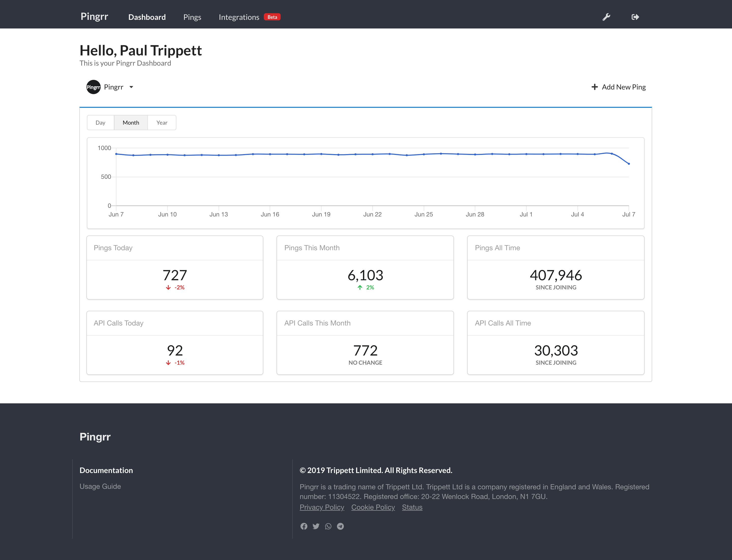Open the Privacy Policy link

[x=322, y=507]
